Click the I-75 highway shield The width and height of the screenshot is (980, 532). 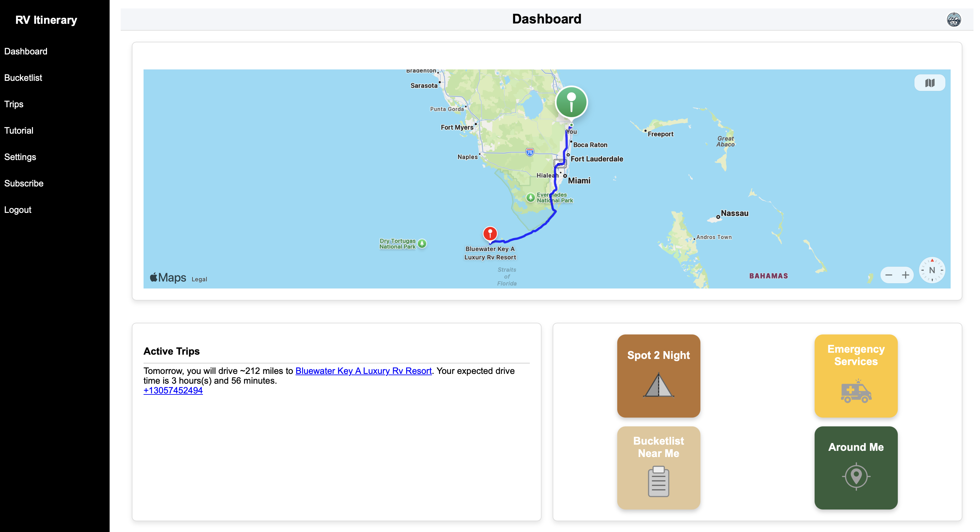pos(529,152)
